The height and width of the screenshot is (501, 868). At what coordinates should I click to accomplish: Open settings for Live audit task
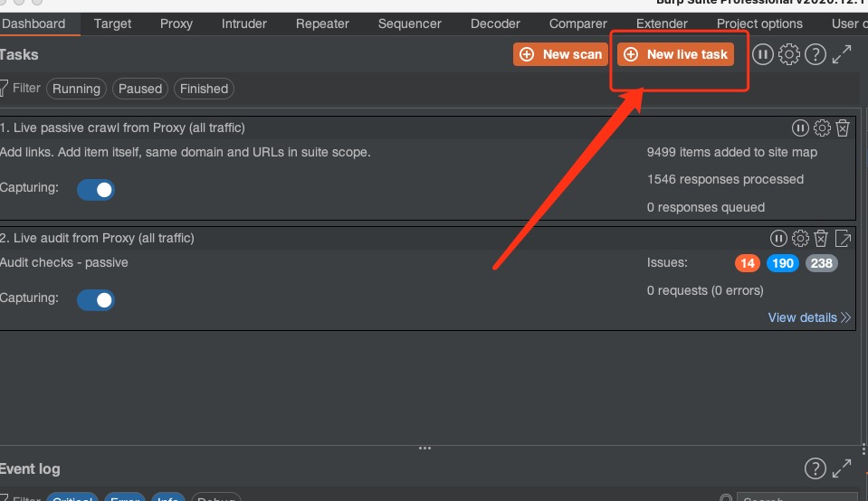[800, 239]
